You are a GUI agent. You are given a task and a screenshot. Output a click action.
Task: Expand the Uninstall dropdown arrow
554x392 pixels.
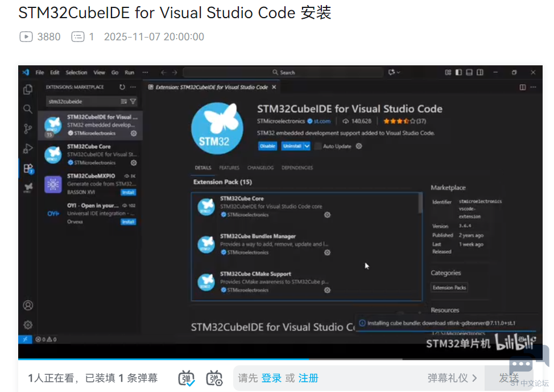pos(307,146)
